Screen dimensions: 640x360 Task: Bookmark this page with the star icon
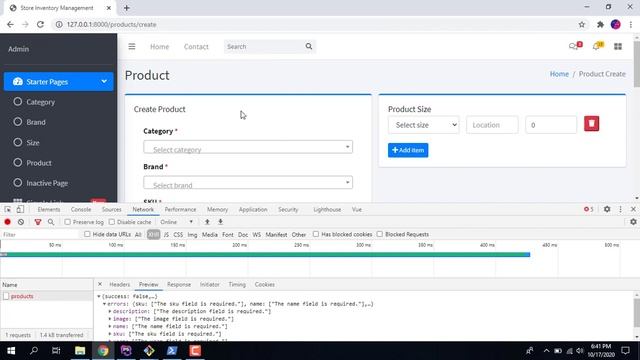coord(582,24)
